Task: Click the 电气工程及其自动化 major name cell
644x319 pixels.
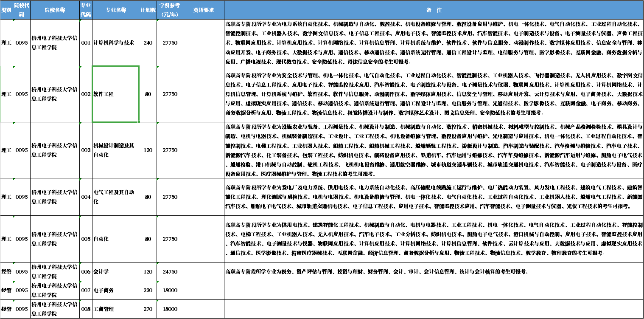Action: (x=116, y=197)
